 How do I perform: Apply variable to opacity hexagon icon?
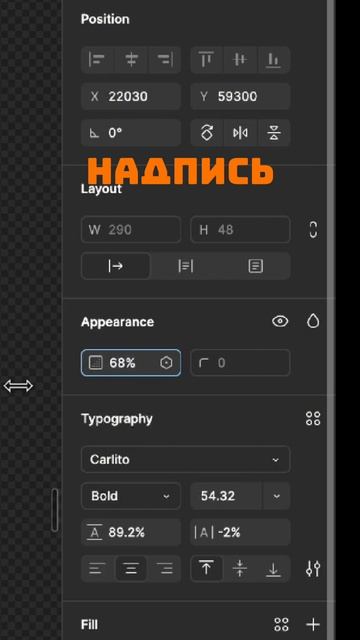pos(166,363)
